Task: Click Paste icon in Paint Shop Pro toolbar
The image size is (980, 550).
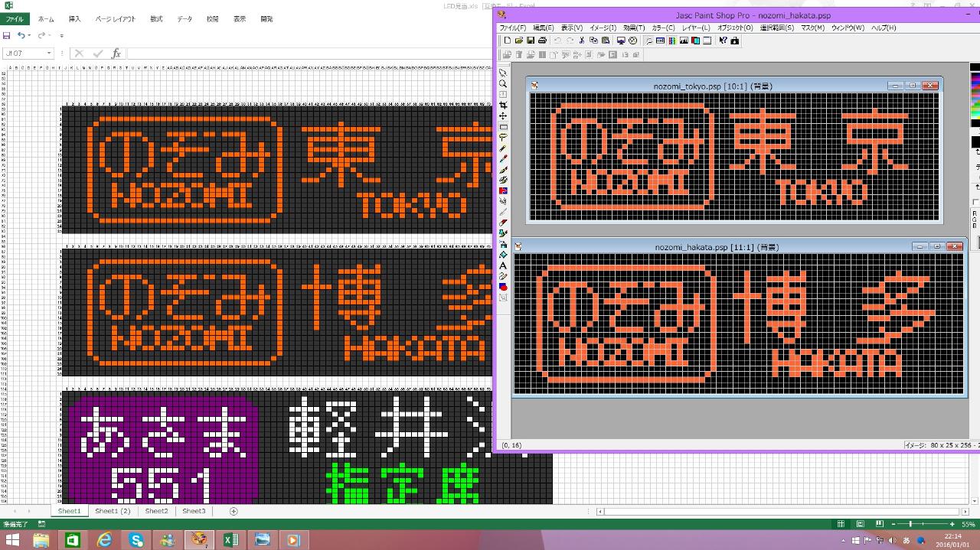Action: [x=605, y=41]
